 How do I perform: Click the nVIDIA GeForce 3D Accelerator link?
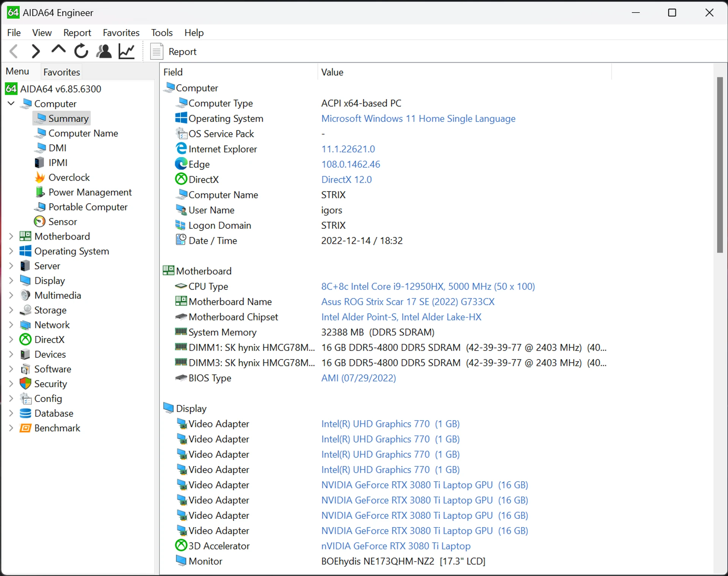click(396, 546)
